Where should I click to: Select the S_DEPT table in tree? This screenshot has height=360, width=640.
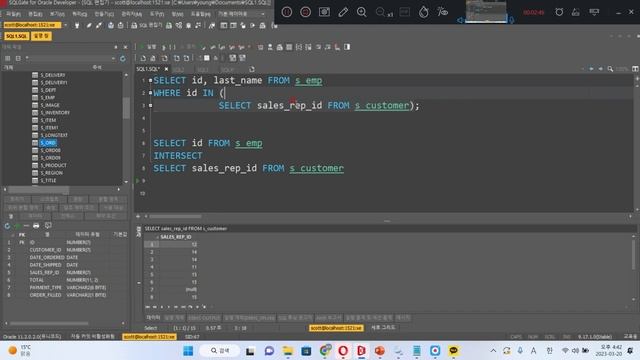tap(48, 90)
